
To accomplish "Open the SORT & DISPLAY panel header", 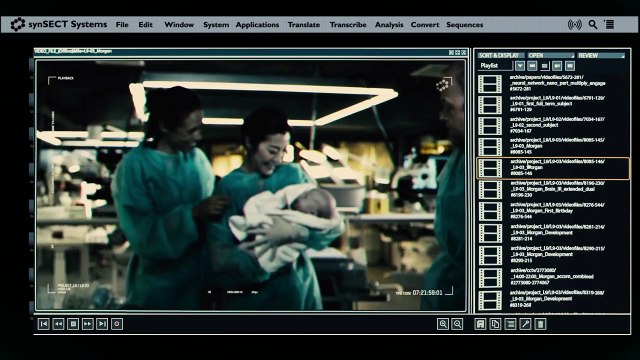I will pyautogui.click(x=500, y=55).
